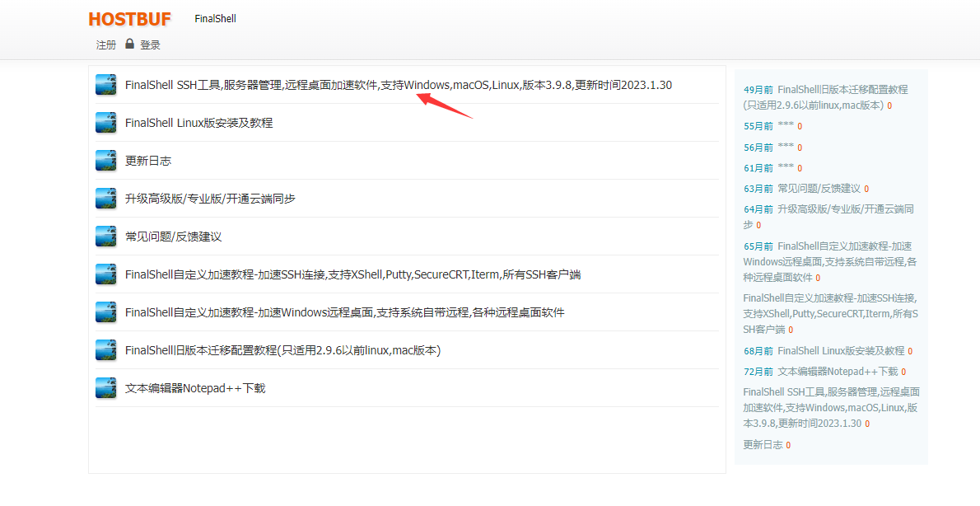
Task: Click the 64月前 timestamp in sidebar
Action: (758, 209)
